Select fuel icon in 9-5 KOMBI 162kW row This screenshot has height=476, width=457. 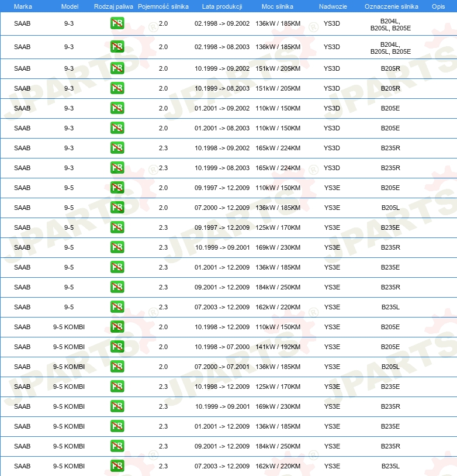117,466
